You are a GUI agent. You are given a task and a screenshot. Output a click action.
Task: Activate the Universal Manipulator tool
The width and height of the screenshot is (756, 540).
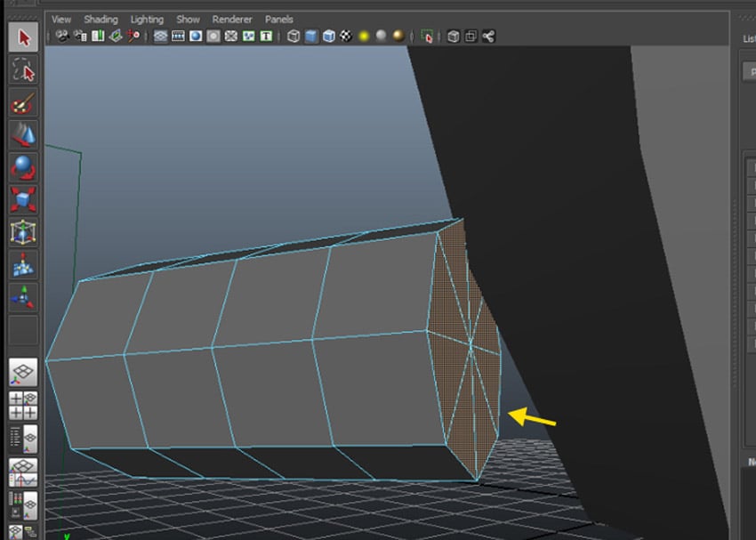(23, 232)
